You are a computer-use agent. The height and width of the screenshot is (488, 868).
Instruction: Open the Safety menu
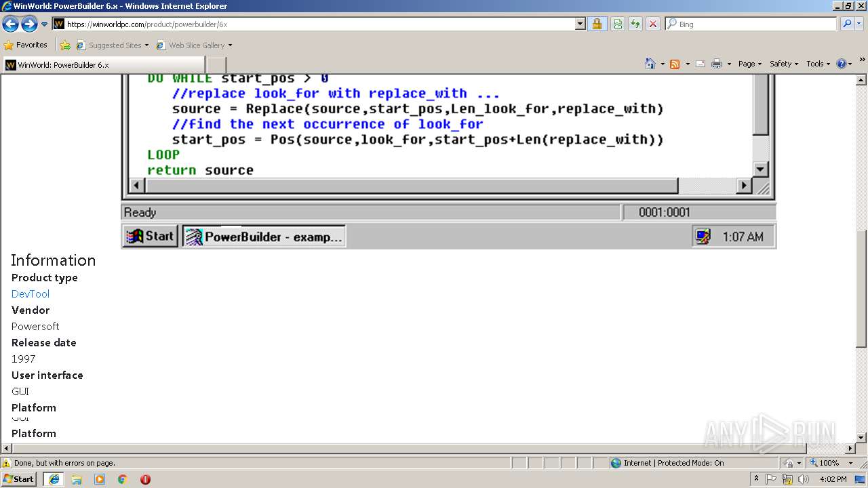tap(784, 64)
